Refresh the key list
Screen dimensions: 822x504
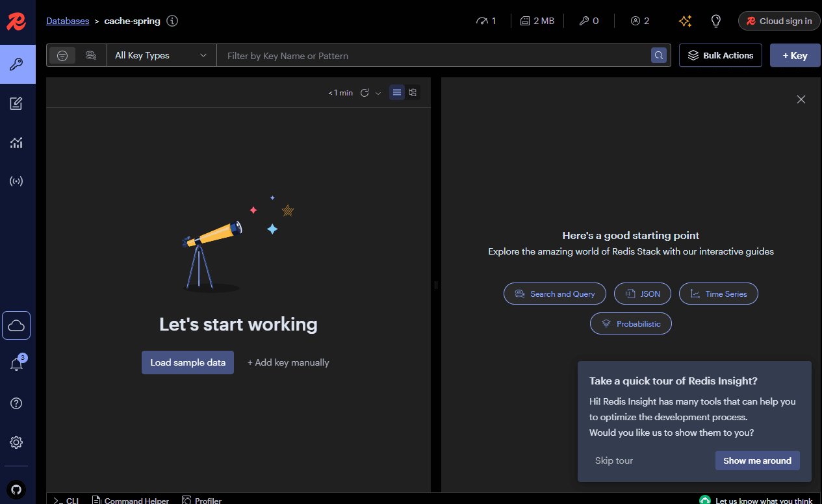pos(365,93)
